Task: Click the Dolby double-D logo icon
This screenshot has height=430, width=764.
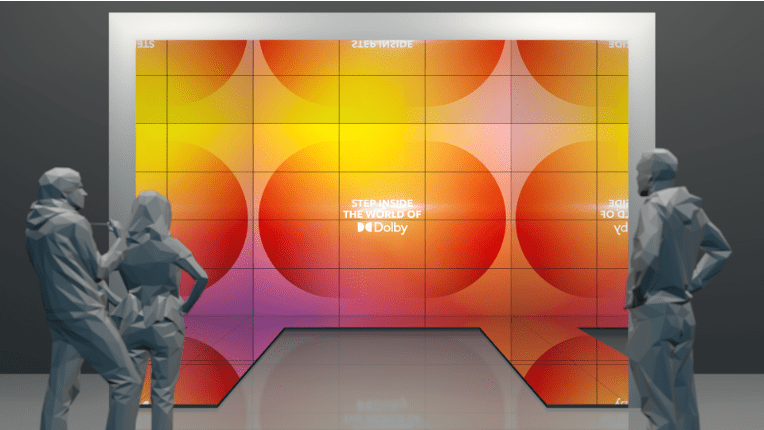Action: click(x=363, y=228)
